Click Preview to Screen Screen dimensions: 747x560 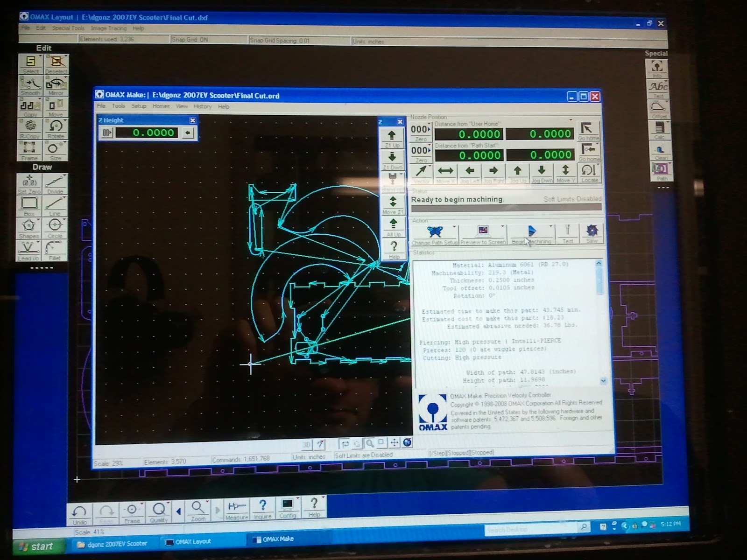click(483, 234)
